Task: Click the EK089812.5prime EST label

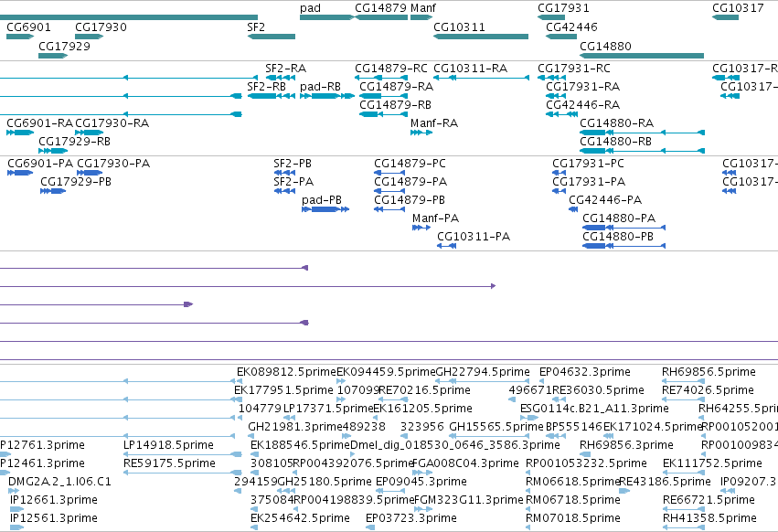Action: (286, 372)
